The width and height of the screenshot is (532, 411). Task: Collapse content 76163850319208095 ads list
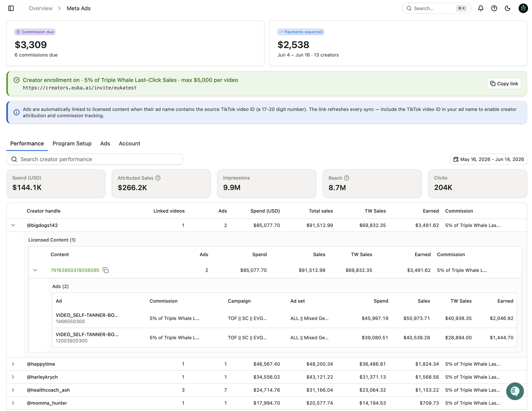tap(35, 270)
